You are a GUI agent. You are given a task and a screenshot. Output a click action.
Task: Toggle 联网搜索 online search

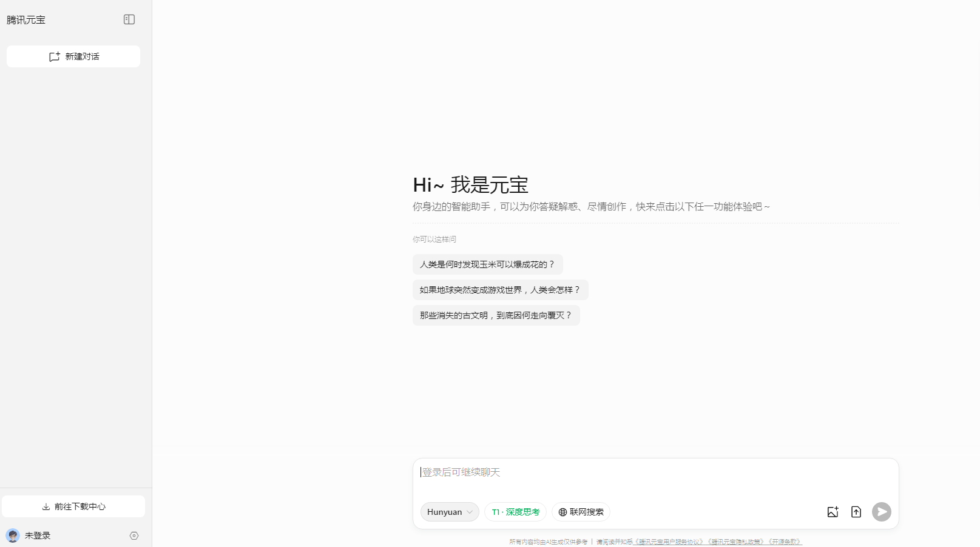tap(580, 512)
